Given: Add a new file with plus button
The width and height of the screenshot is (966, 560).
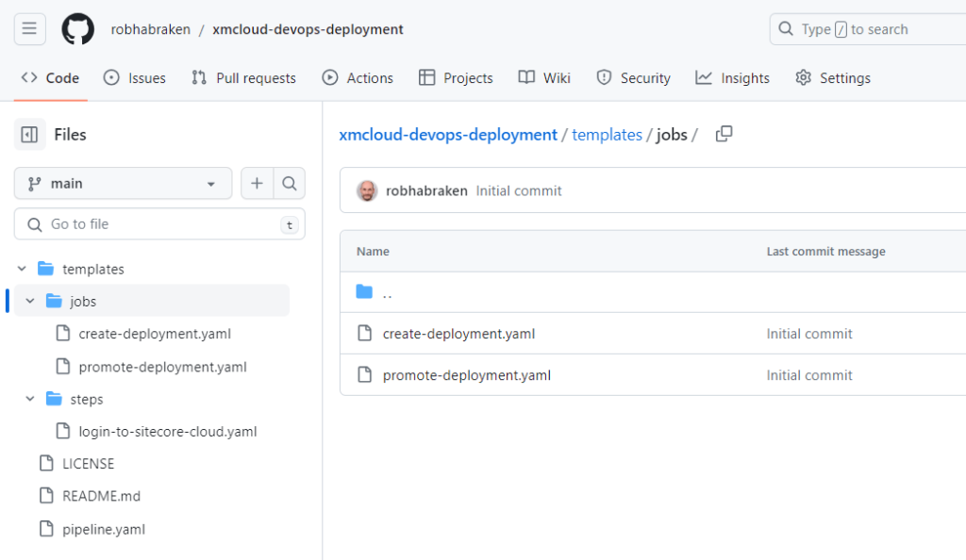Looking at the screenshot, I should (257, 184).
